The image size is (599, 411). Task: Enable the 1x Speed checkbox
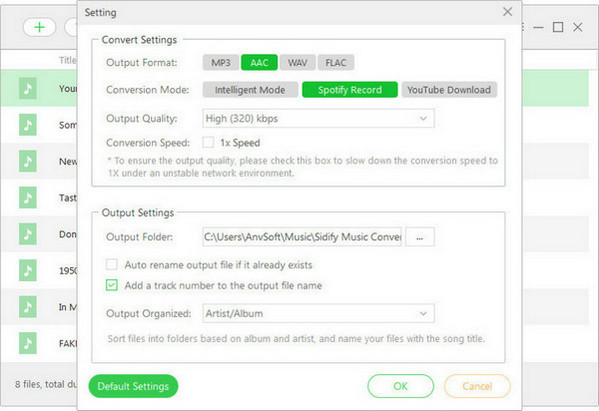[208, 142]
